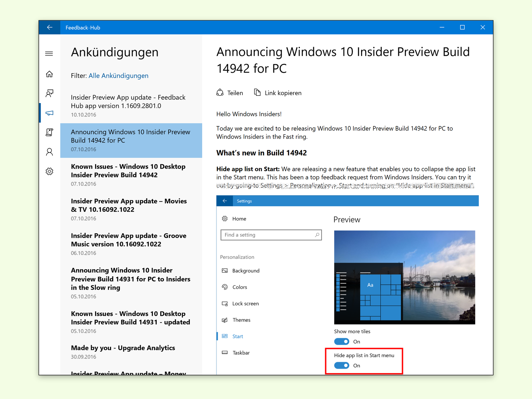Viewport: 532px width, 399px height.
Task: Open Known Issues Build 14942 announcement
Action: pos(131,175)
